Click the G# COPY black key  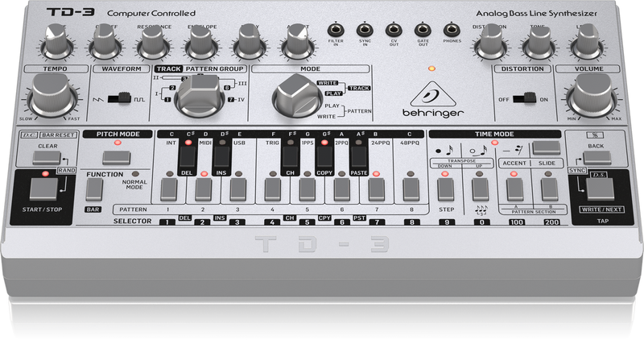coord(324,156)
